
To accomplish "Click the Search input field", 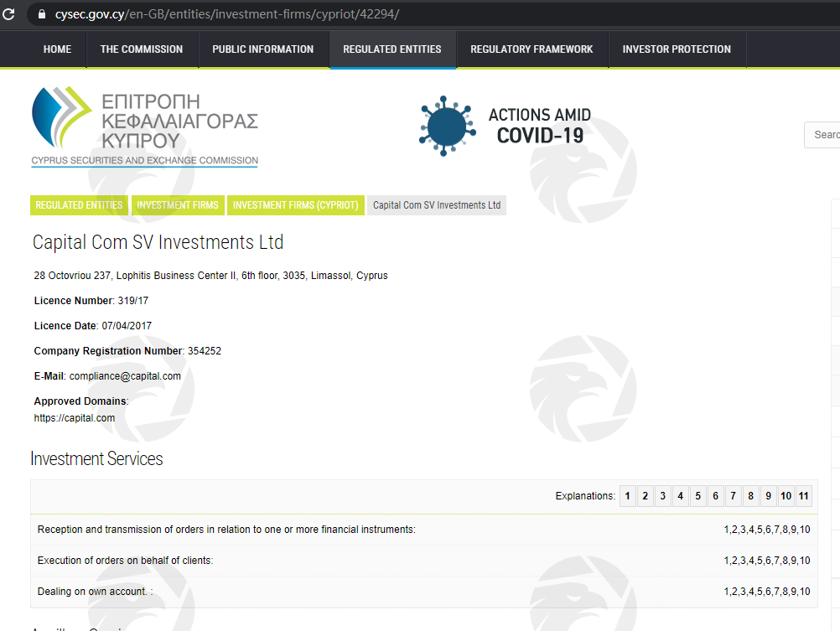I will [823, 134].
